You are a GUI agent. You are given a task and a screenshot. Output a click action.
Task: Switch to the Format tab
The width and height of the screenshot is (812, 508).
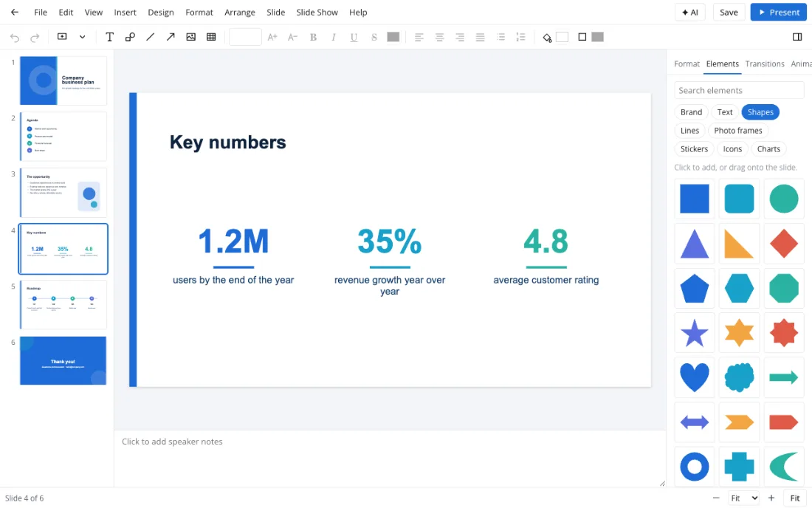687,63
